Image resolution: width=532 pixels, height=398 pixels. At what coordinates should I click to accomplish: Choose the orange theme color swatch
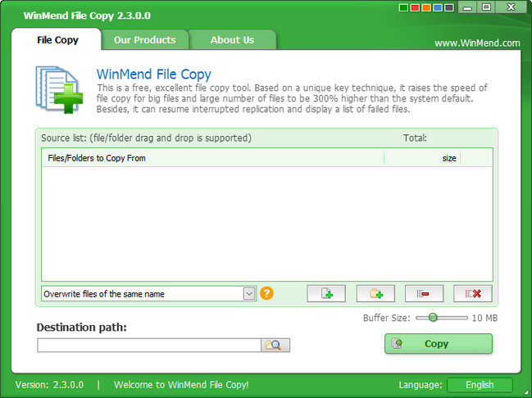pos(426,8)
